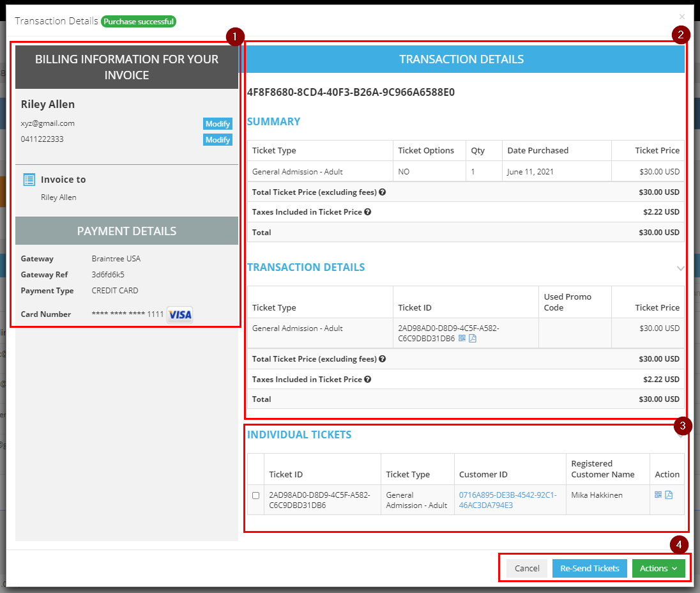Click Modify button next to xyz@gmail.com
The width and height of the screenshot is (700, 593).
pos(217,124)
